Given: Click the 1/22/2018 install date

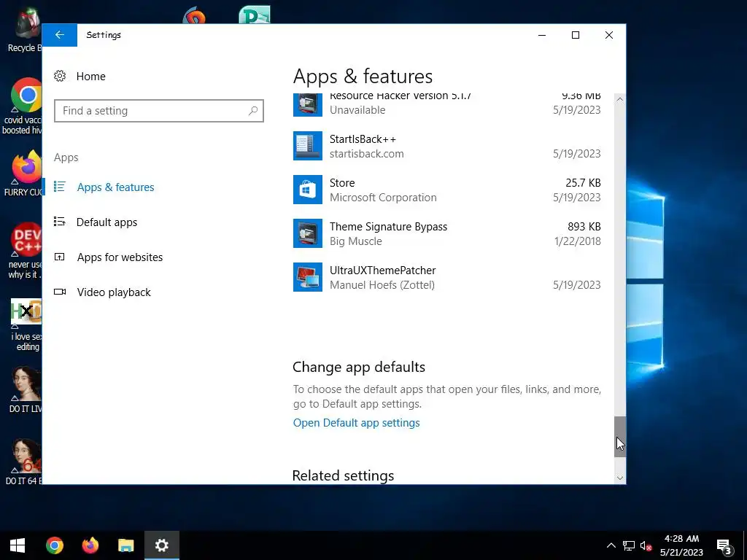Looking at the screenshot, I should point(578,241).
